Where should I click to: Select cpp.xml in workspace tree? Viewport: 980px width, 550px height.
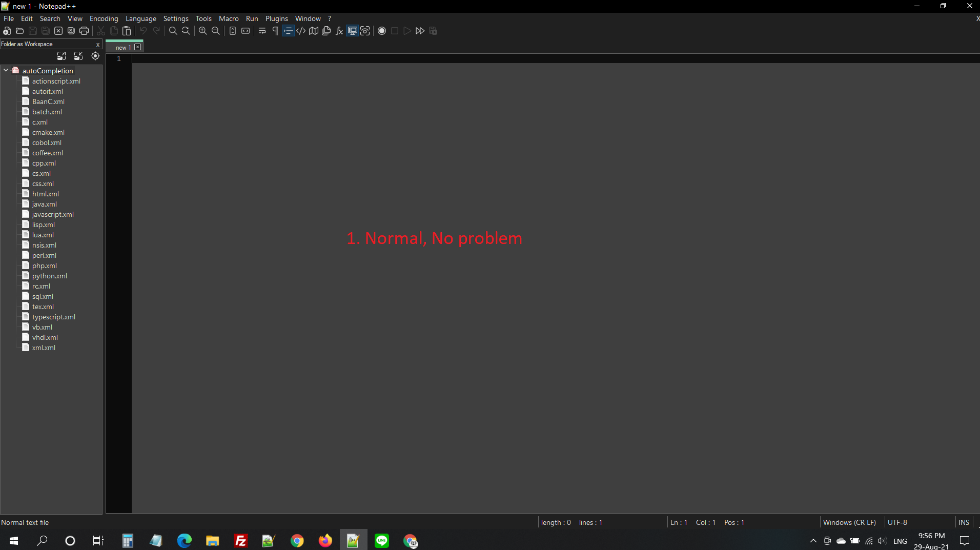44,163
